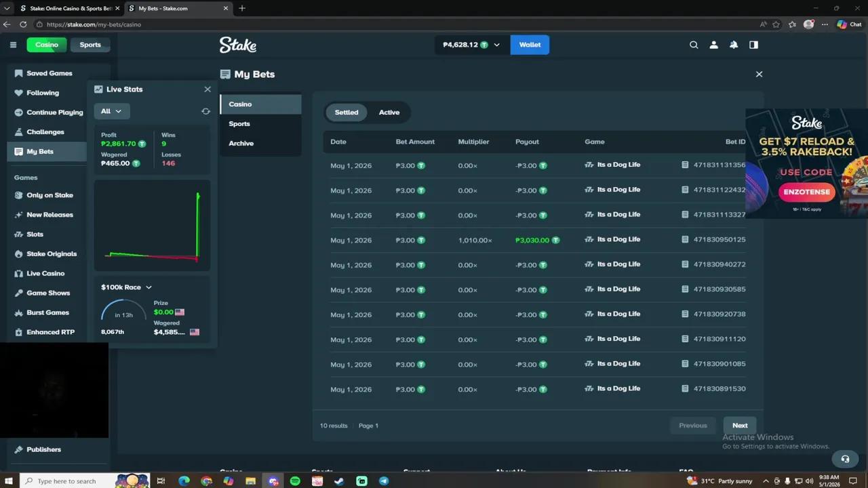Open Continue Playing in the sidebar
868x488 pixels.
[47, 113]
